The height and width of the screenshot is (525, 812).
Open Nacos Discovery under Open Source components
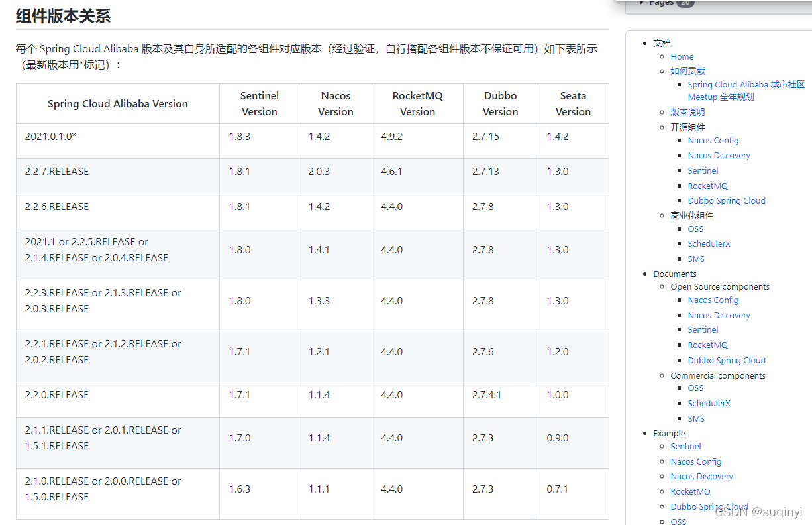(719, 316)
